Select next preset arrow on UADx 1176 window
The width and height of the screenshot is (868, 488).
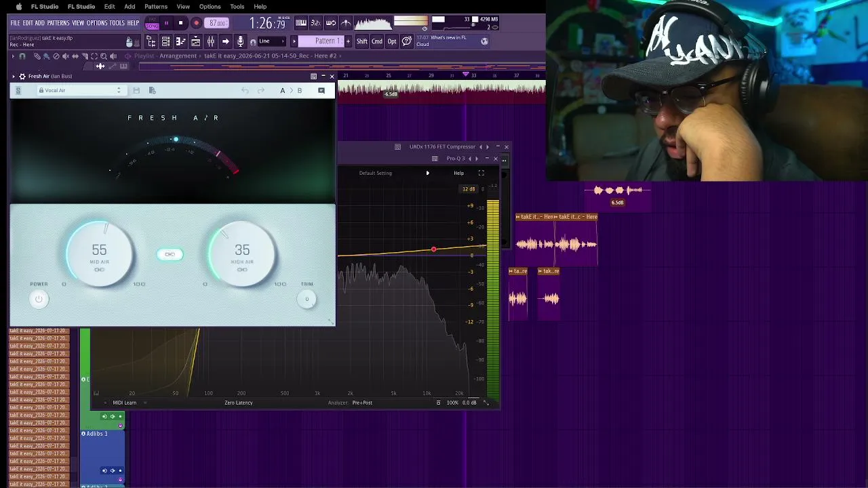487,146
